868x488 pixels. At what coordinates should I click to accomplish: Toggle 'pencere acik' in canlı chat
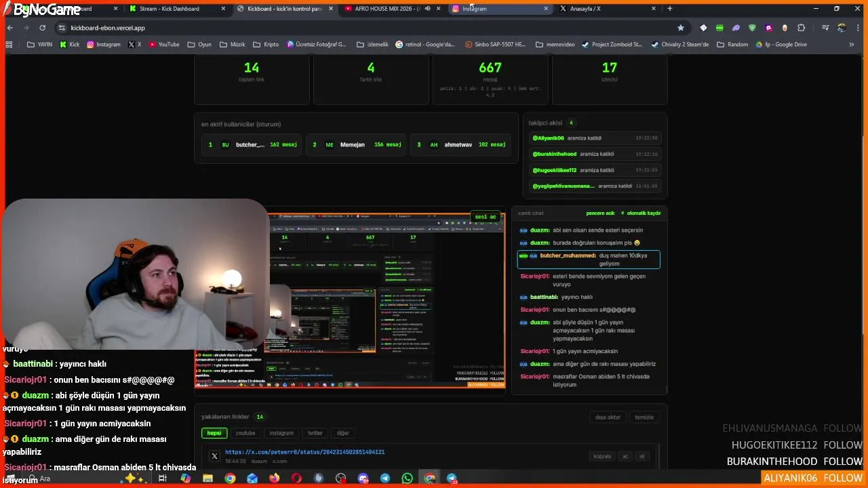[x=600, y=213]
